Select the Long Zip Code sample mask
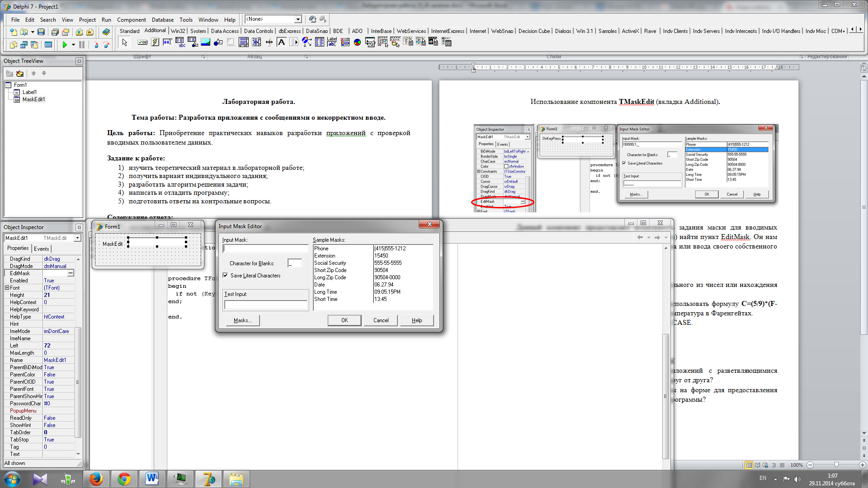The width and height of the screenshot is (868, 488). (373, 277)
